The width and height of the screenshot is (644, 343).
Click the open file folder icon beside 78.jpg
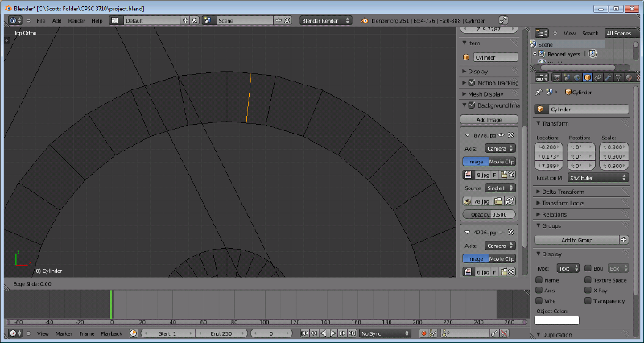(x=498, y=201)
